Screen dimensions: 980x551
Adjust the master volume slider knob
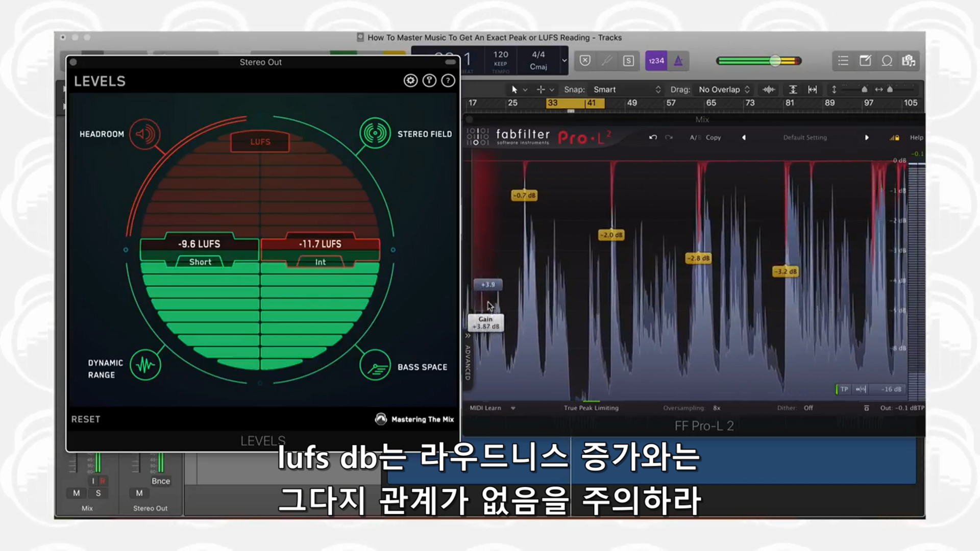(775, 61)
